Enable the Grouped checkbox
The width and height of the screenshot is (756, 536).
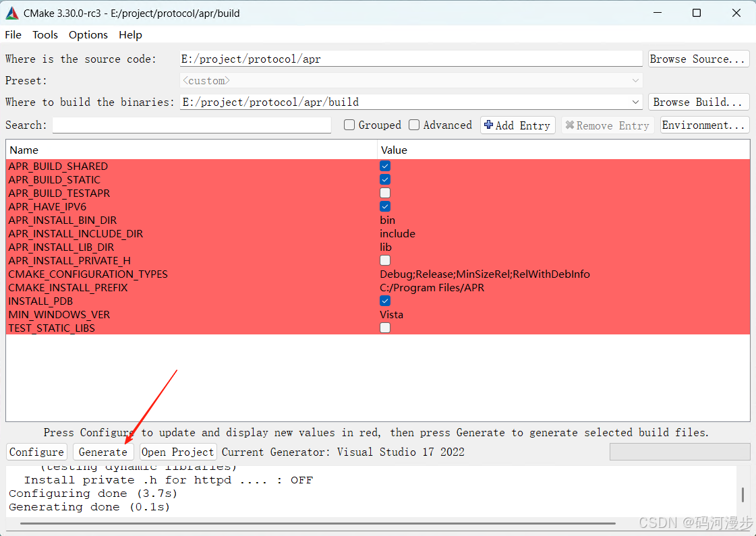tap(349, 125)
